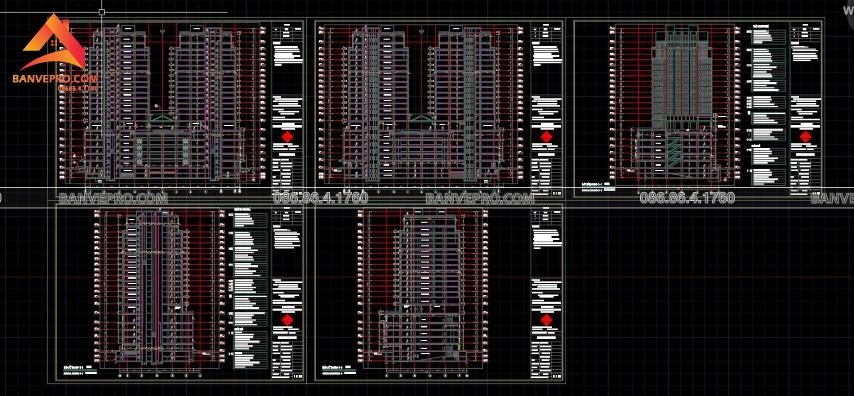The height and width of the screenshot is (396, 854).
Task: Click the crosshair pickbox at the top edge
Action: click(102, 11)
